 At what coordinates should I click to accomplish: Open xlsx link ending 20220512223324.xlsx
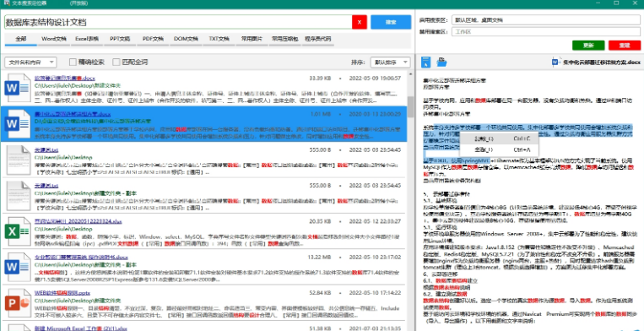coord(78,221)
